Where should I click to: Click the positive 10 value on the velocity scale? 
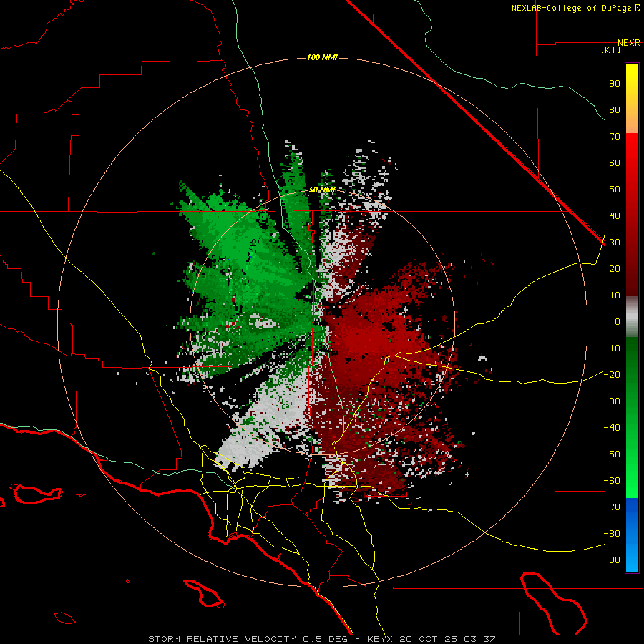[615, 296]
